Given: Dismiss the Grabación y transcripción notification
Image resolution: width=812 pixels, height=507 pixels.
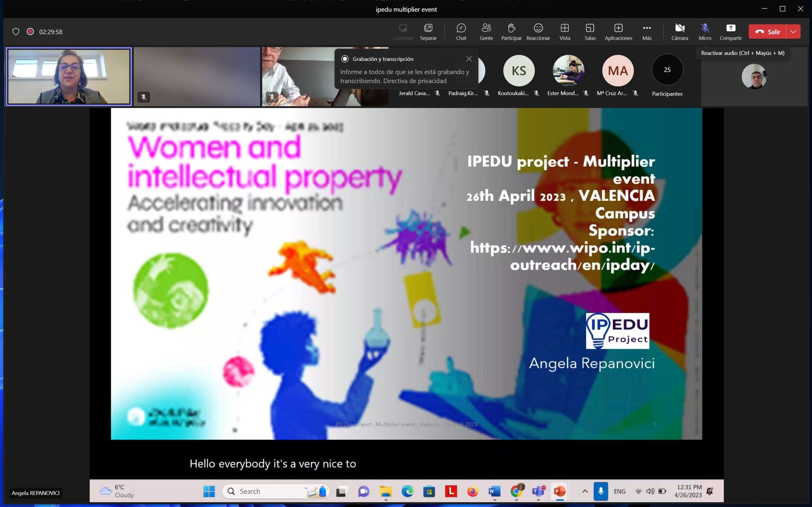Looking at the screenshot, I should point(469,59).
